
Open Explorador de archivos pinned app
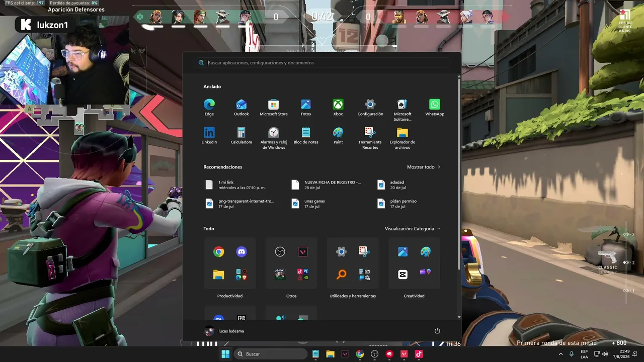click(x=403, y=138)
